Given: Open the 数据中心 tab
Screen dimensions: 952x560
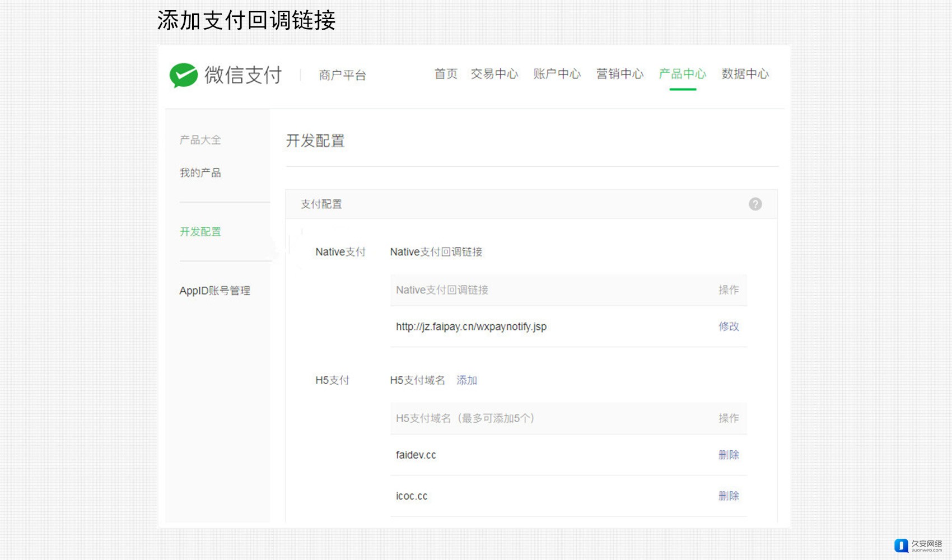Looking at the screenshot, I should (x=745, y=74).
